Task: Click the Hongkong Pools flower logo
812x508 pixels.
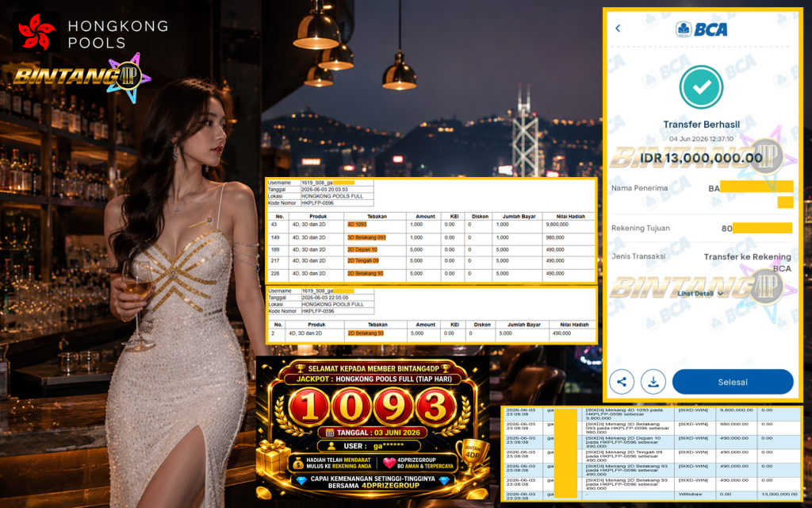Action: 36,32
